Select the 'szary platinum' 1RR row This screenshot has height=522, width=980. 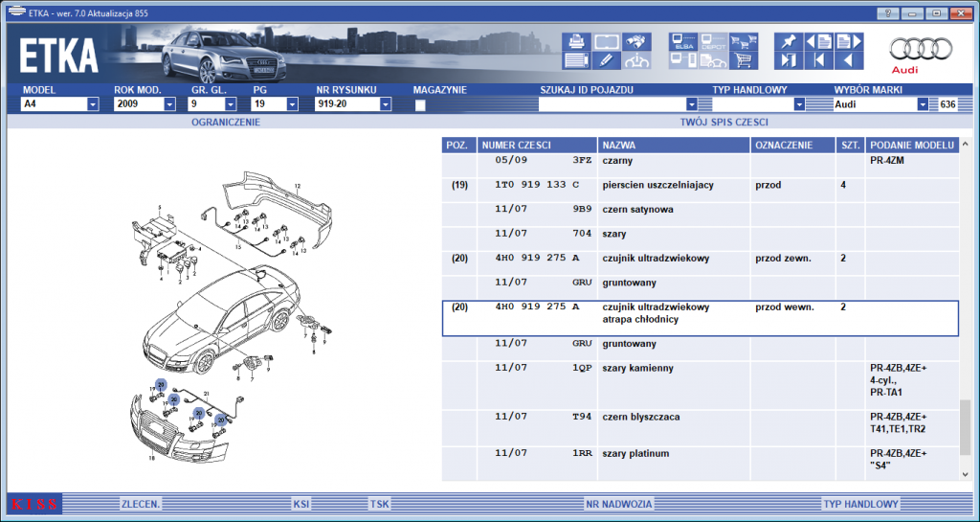click(x=700, y=464)
